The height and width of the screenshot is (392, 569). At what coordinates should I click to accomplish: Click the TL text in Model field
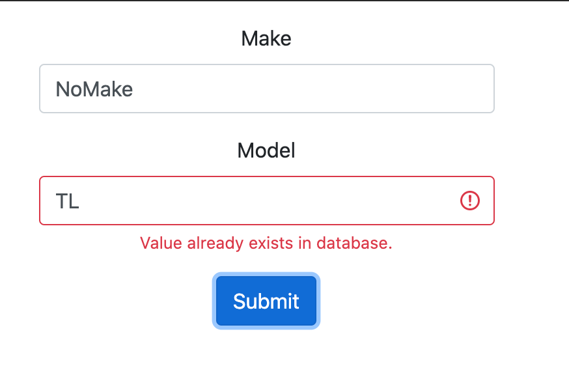pos(67,201)
